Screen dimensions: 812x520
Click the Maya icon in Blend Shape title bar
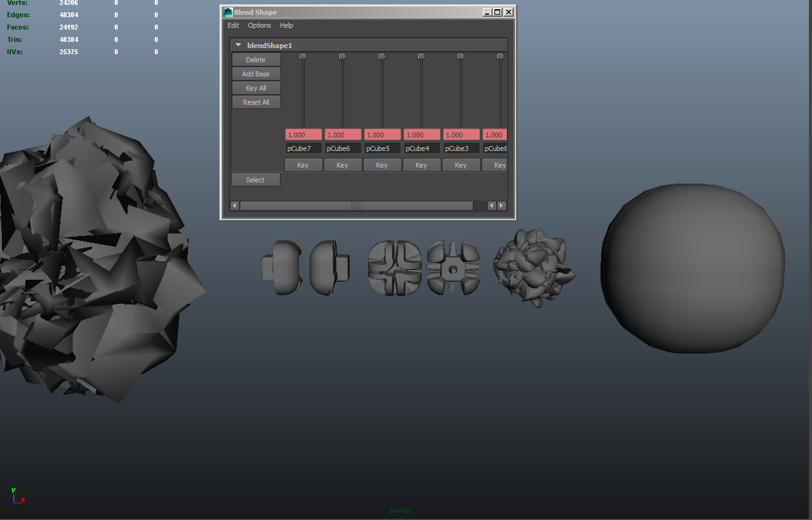click(x=228, y=12)
